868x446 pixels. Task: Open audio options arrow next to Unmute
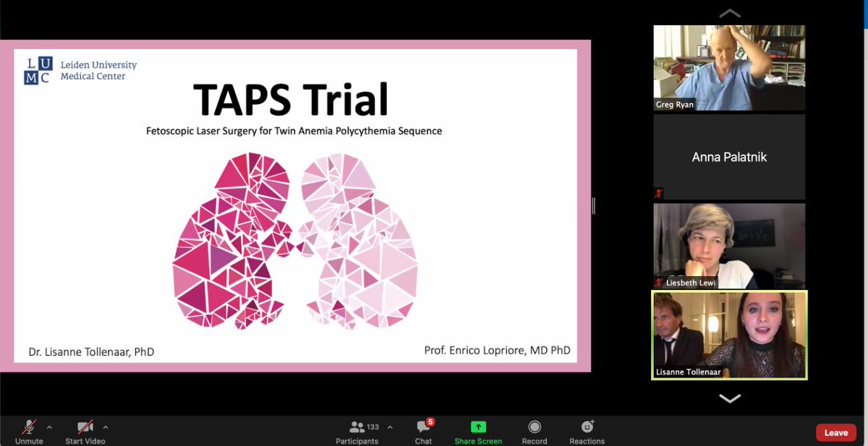49,426
